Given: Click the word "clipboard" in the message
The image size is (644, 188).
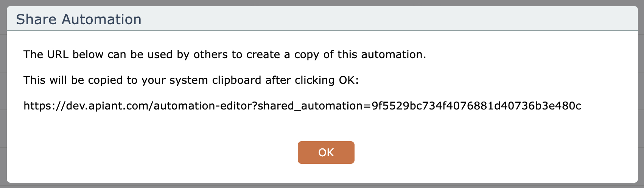Looking at the screenshot, I should [236, 80].
